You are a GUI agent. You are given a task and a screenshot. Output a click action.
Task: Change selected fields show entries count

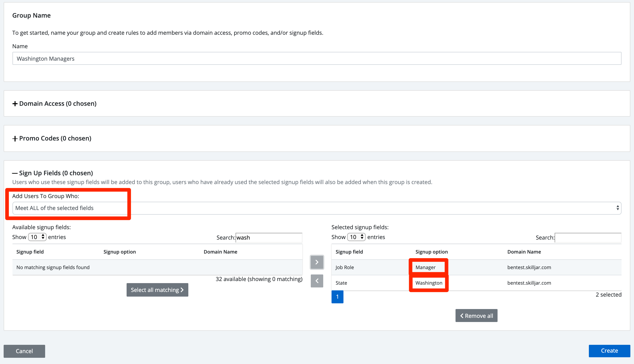click(x=356, y=237)
